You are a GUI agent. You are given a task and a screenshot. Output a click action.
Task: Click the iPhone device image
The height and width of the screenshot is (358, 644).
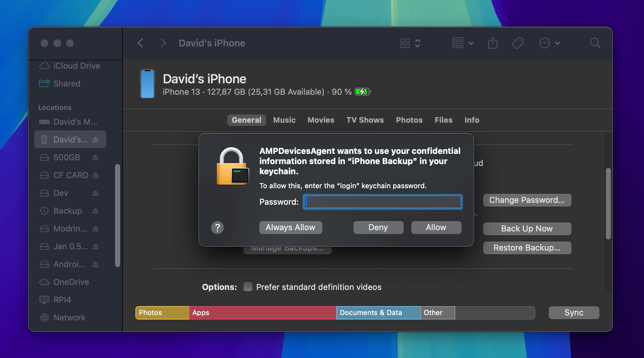tap(147, 84)
